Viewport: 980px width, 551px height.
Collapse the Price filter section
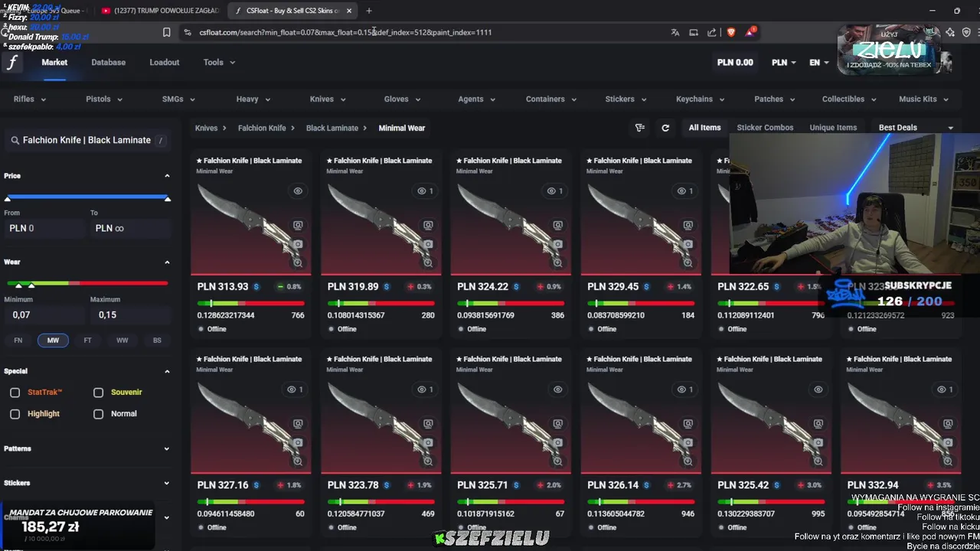pos(167,176)
